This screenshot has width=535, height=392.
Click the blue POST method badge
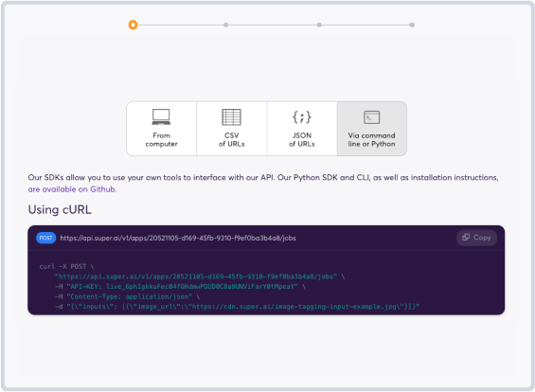[45, 238]
